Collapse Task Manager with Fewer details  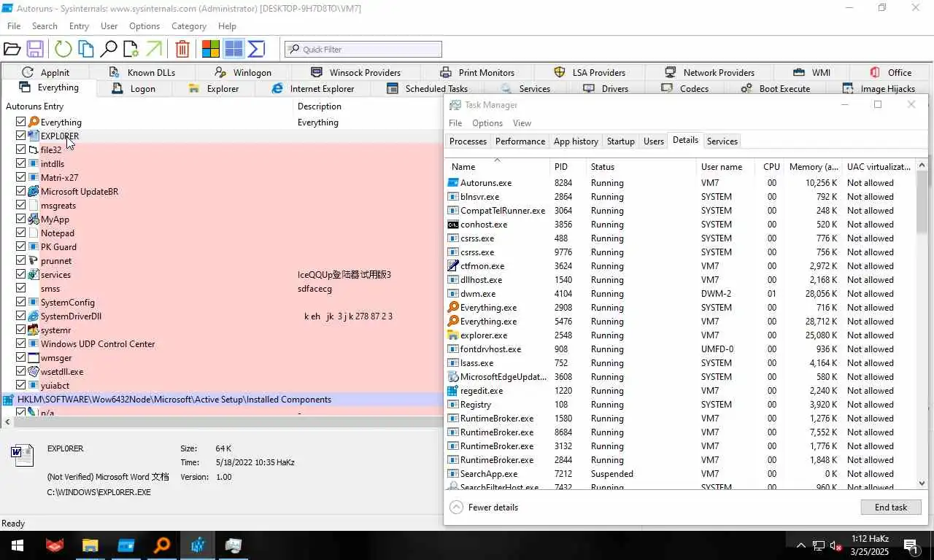484,507
